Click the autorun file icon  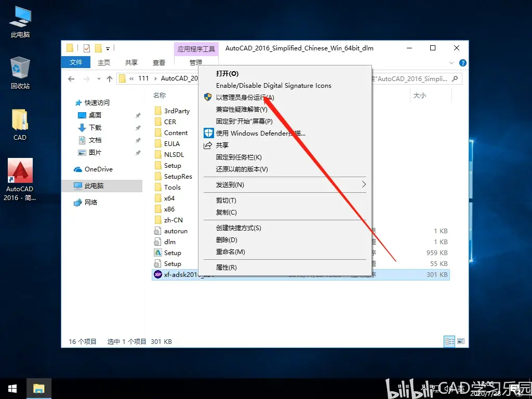pos(157,231)
